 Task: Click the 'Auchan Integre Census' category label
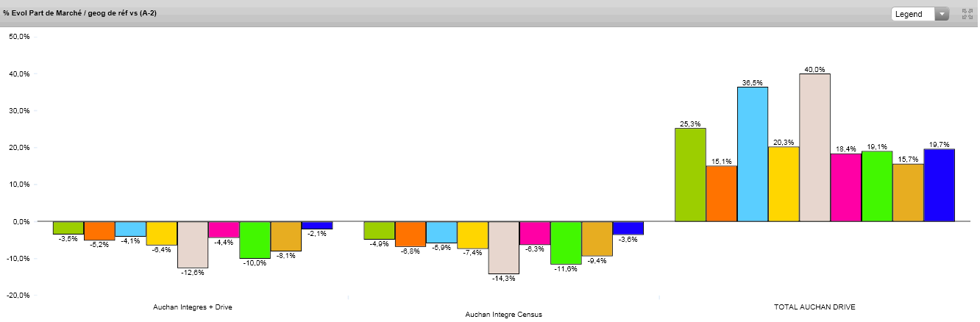504,315
